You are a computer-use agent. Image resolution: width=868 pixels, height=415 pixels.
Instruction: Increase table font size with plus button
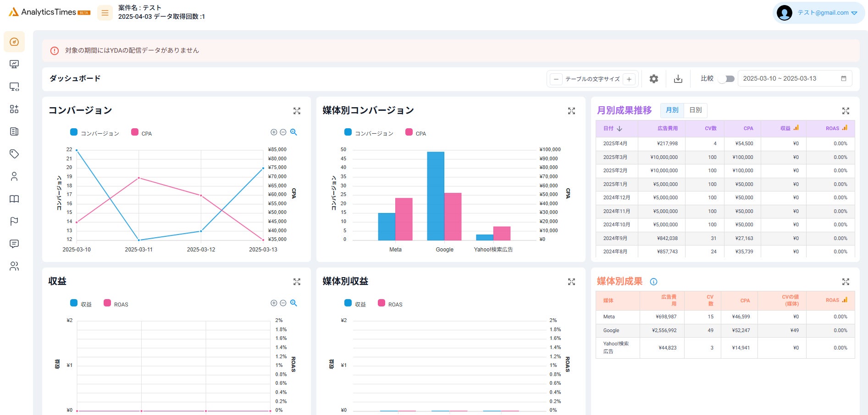[629, 79]
